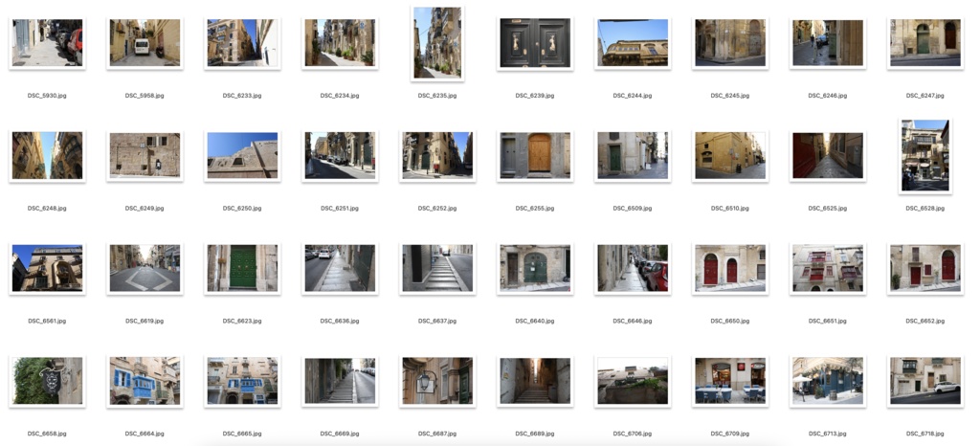Select the DSC_6651.jpg red balconies thumbnail
This screenshot has width=980, height=446.
click(x=828, y=268)
